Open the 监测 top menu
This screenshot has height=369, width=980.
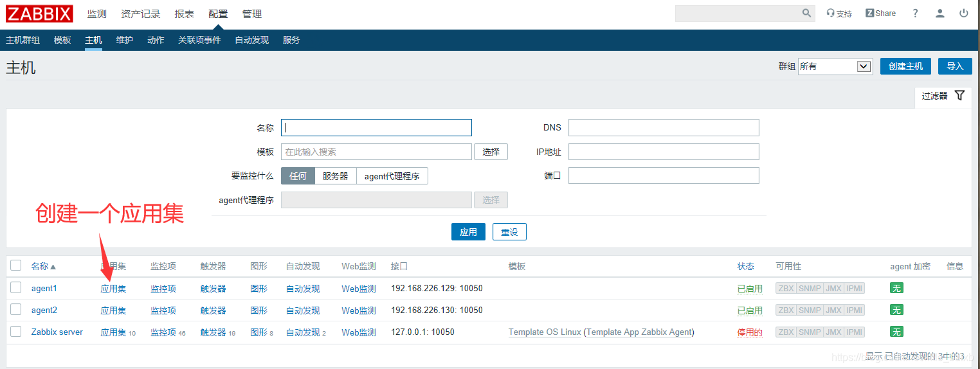pyautogui.click(x=97, y=14)
